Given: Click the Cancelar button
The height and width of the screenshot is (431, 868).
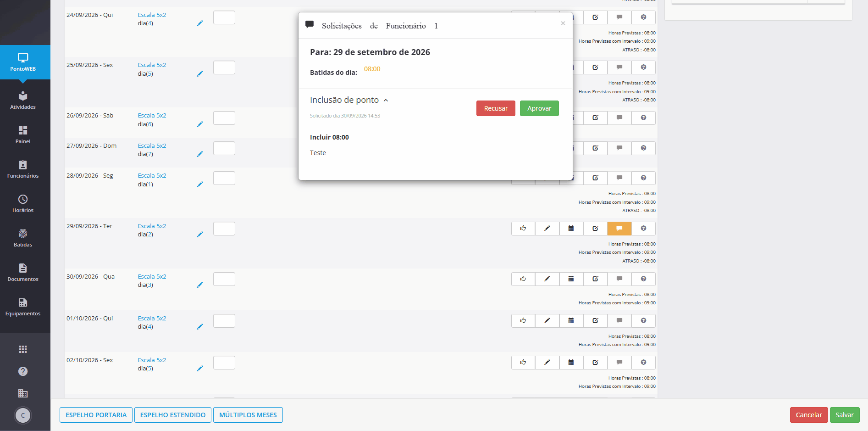Looking at the screenshot, I should pos(809,415).
